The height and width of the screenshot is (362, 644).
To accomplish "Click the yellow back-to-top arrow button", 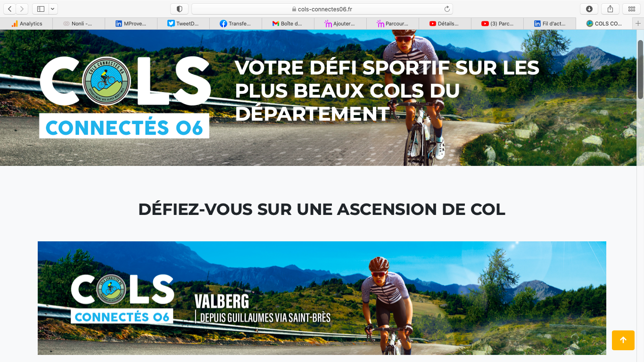I will pyautogui.click(x=623, y=340).
